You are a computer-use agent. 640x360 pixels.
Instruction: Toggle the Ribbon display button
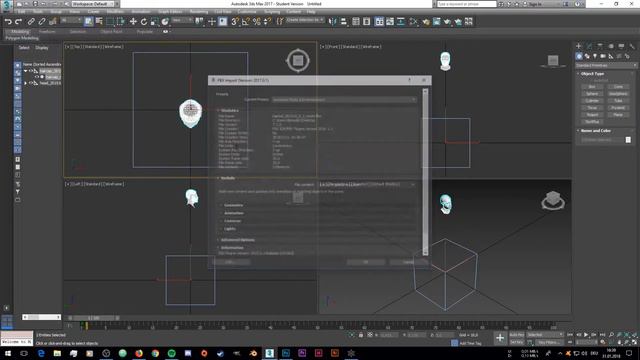pyautogui.click(x=379, y=22)
